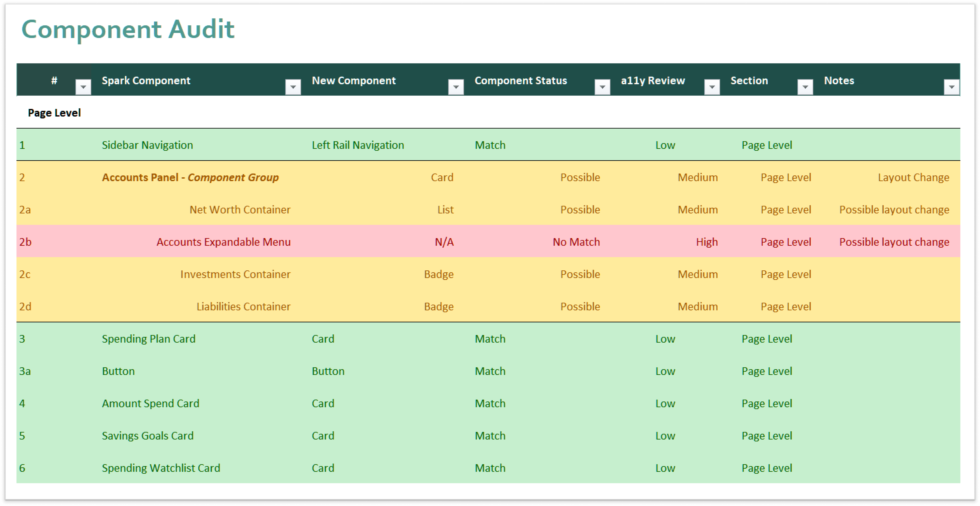Click row number 3a

25,371
